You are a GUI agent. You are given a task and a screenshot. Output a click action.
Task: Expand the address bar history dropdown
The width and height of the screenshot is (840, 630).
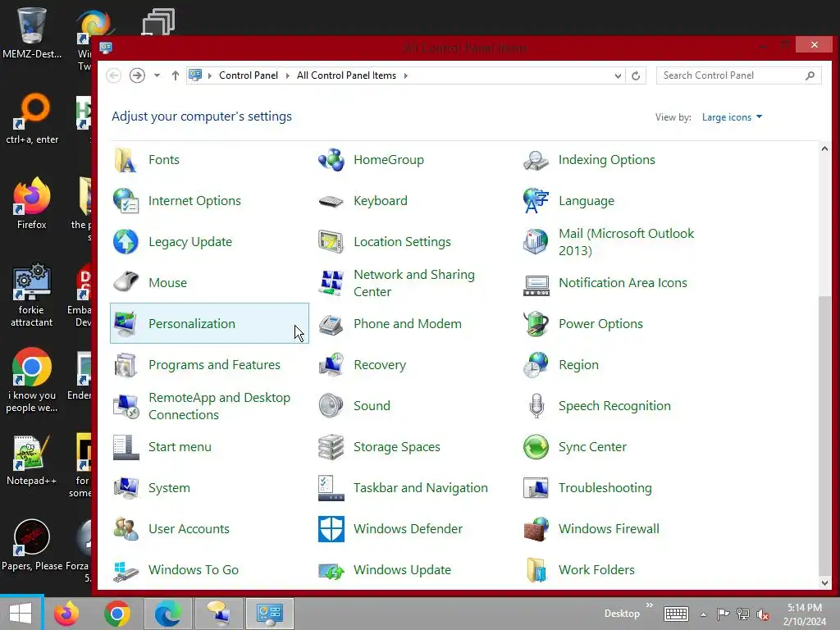tap(618, 76)
